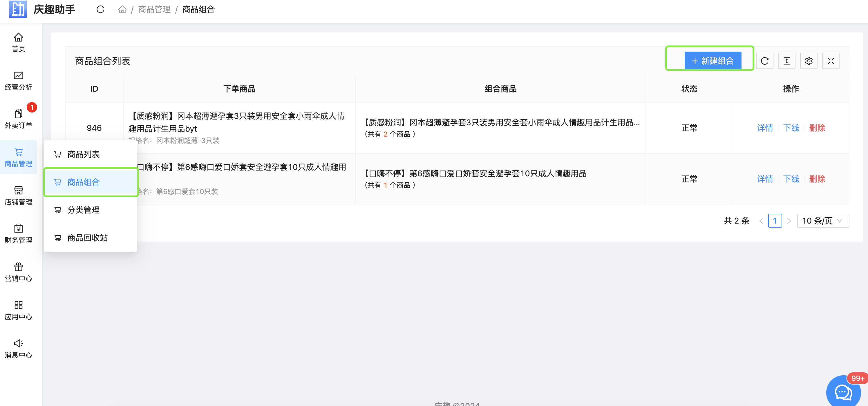Select 分类管理 in the submenu

point(83,210)
